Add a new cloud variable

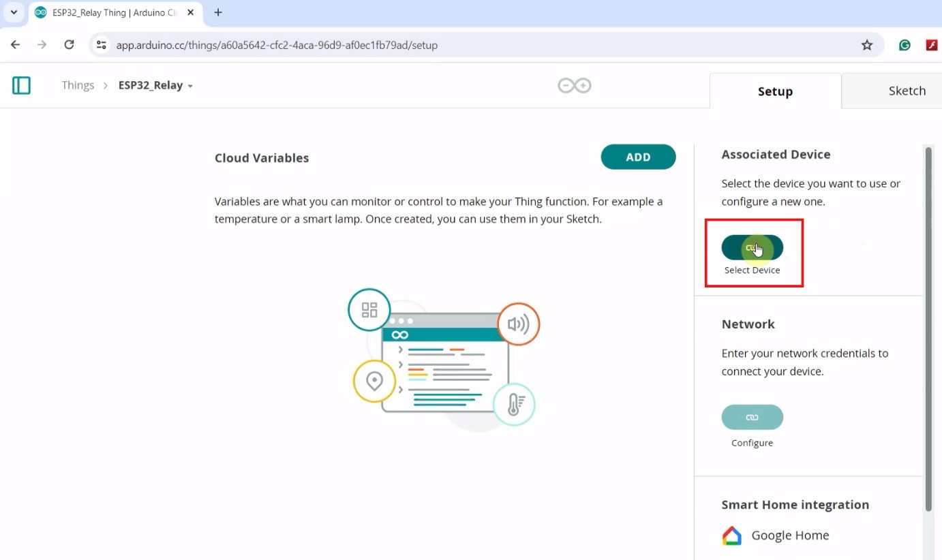[638, 157]
